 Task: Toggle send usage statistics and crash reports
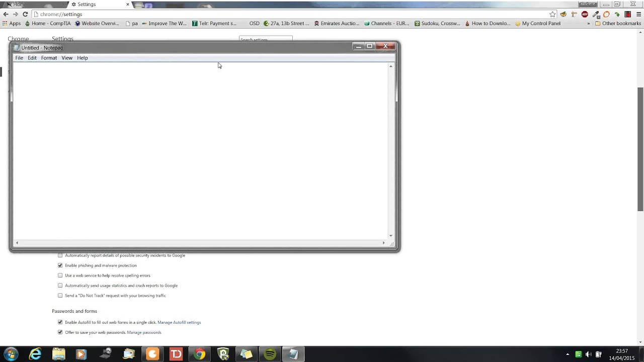[x=60, y=286]
